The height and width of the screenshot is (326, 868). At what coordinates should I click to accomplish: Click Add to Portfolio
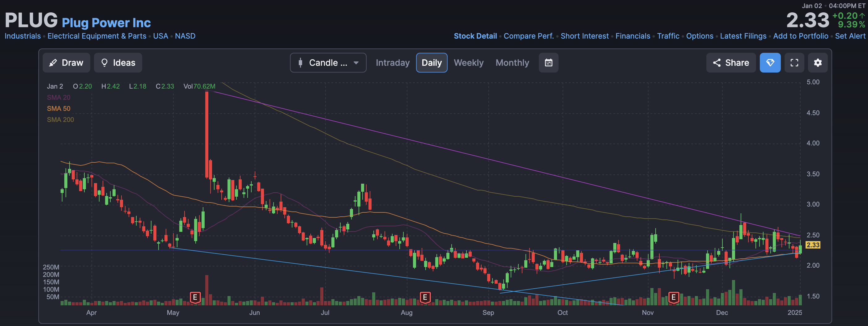801,36
